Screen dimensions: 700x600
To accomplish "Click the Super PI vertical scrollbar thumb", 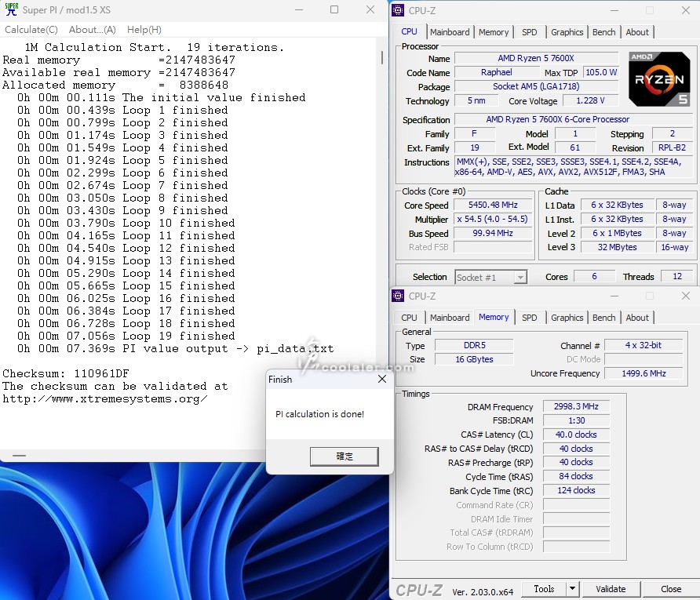I will [x=381, y=56].
